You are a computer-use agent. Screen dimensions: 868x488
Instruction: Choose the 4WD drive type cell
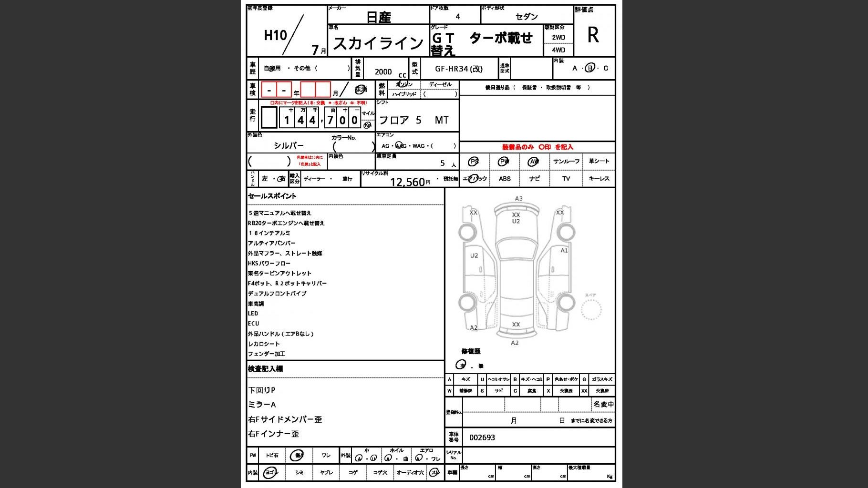click(x=558, y=50)
